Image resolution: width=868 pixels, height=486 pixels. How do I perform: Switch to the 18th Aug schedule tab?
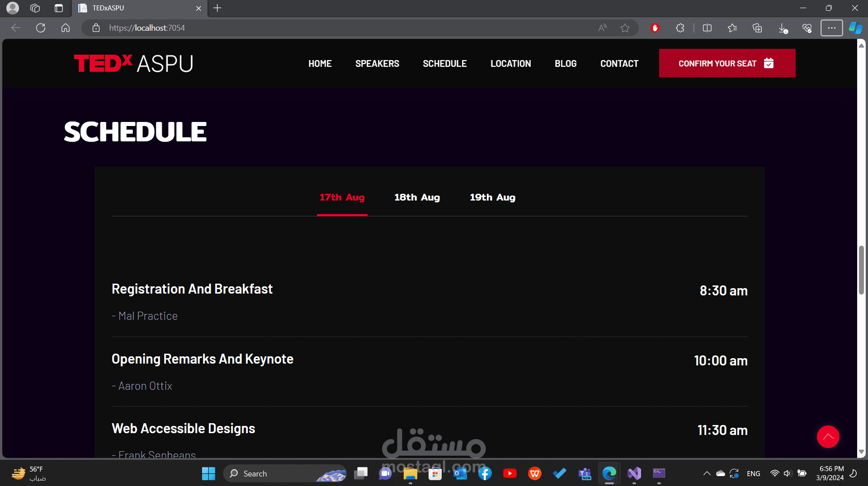click(x=417, y=197)
